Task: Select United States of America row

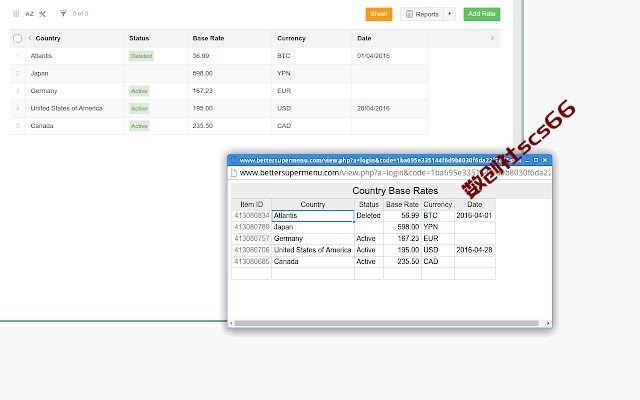Action: click(219, 109)
